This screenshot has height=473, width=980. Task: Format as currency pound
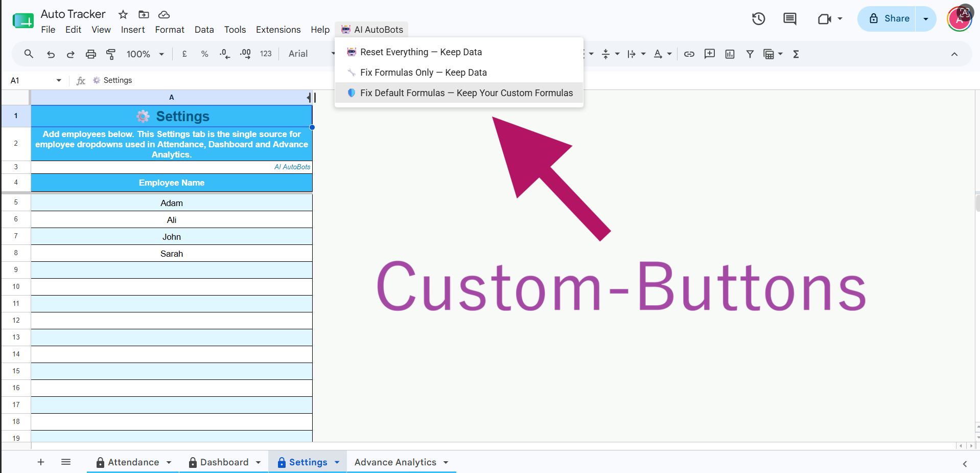[x=184, y=54]
